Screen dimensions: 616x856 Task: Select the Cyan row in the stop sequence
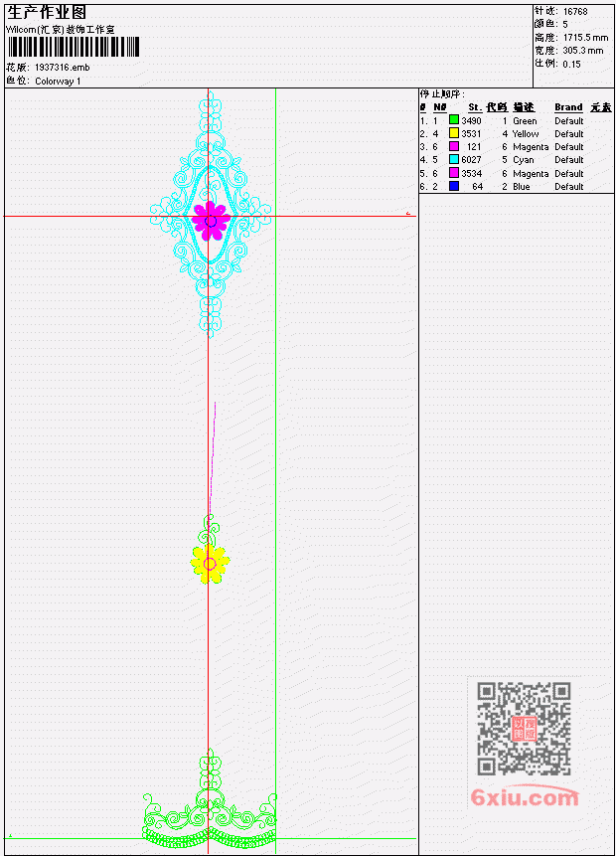point(516,159)
